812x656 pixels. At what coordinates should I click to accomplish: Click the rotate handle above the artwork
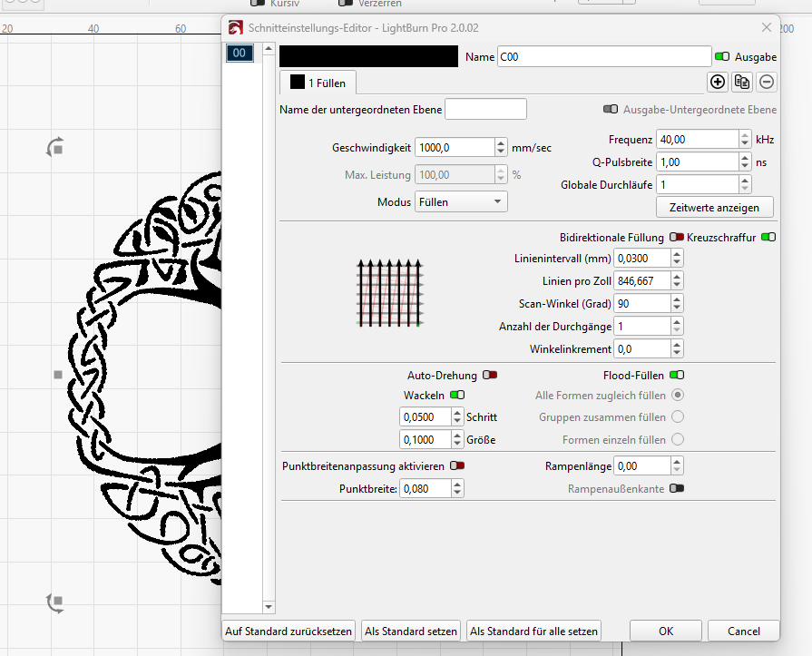[x=54, y=147]
